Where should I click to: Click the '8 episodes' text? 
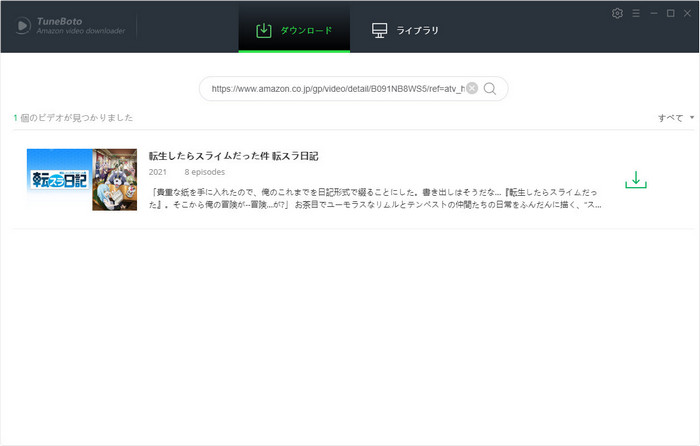coord(204,172)
